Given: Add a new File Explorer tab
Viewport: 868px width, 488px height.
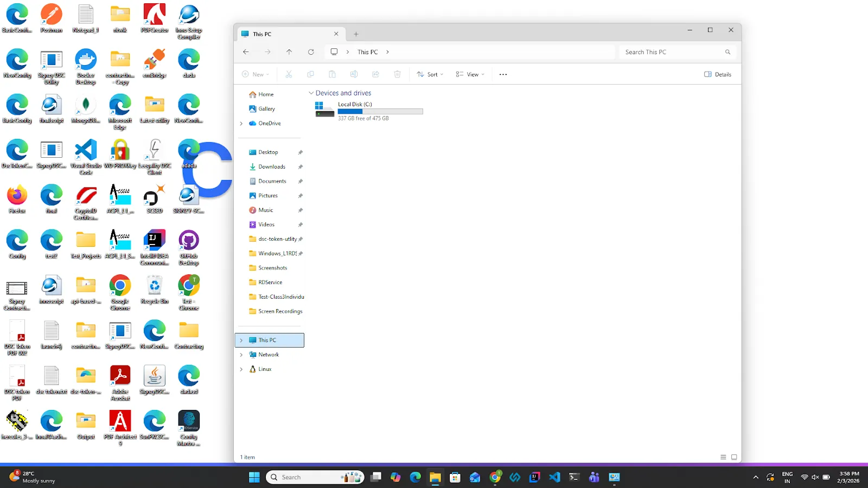Looking at the screenshot, I should tap(356, 34).
